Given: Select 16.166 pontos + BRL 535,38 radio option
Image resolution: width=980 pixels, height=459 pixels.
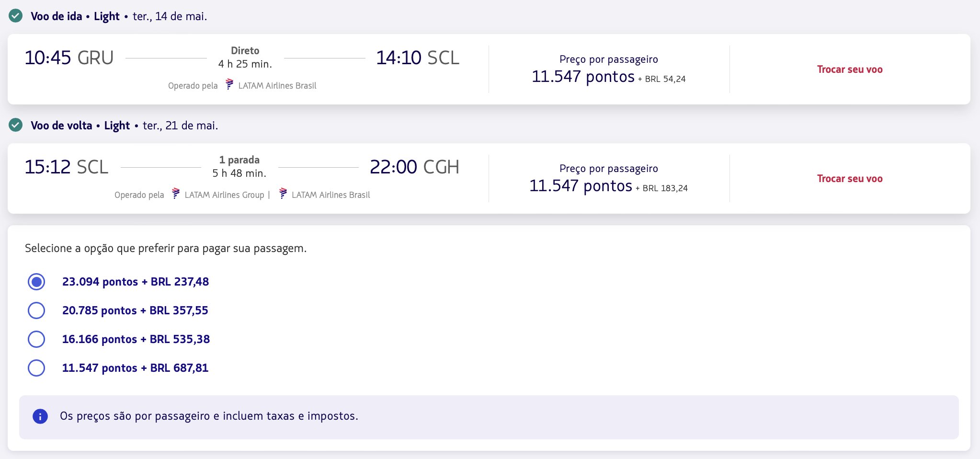Looking at the screenshot, I should click(36, 339).
